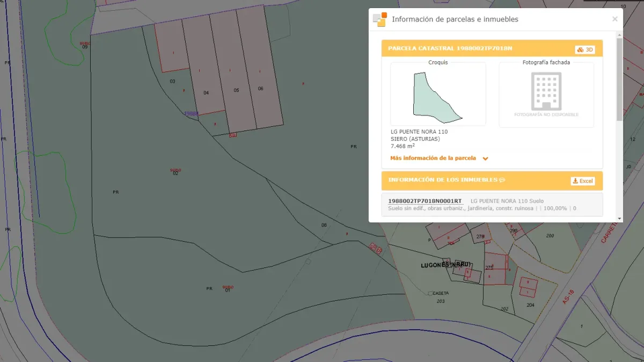Click the orange squares logo in dialog header
Screen dimensions: 644x362
click(380, 19)
